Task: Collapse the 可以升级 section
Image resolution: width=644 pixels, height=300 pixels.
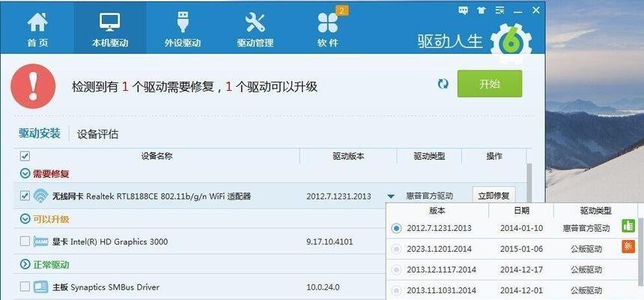Action: pos(25,219)
